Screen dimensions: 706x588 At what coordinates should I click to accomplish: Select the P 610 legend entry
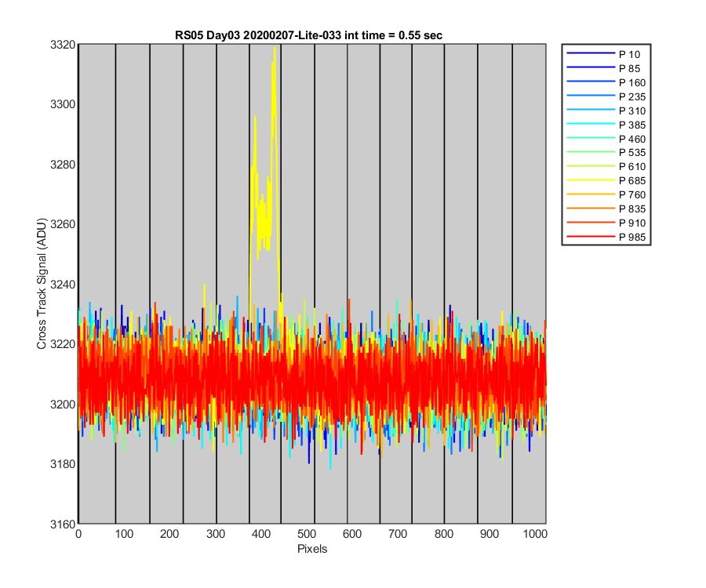tap(606, 166)
